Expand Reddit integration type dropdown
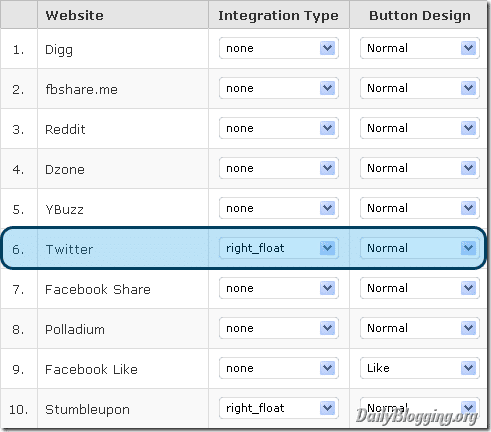 click(279, 128)
